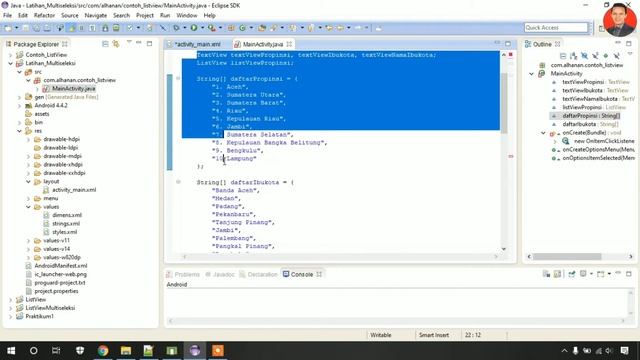Image resolution: width=640 pixels, height=360 pixels.
Task: Click the Smart Insert status bar entry
Action: click(x=433, y=335)
